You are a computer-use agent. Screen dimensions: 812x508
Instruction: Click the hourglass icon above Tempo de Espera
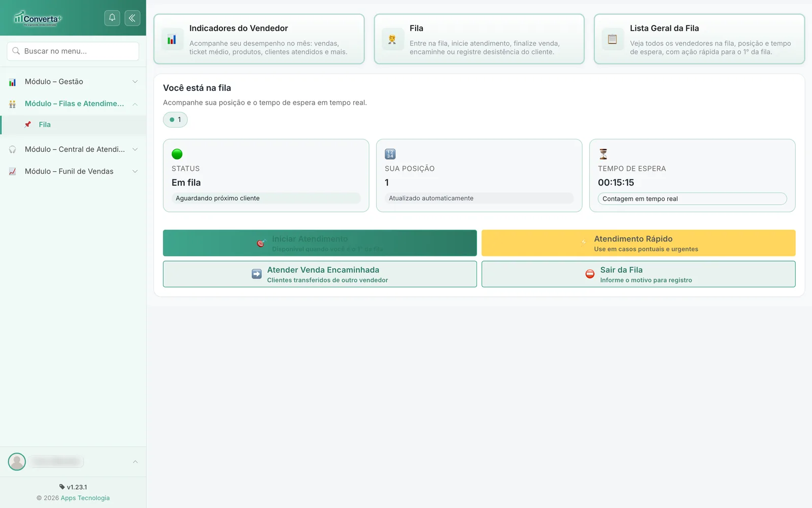click(x=603, y=154)
